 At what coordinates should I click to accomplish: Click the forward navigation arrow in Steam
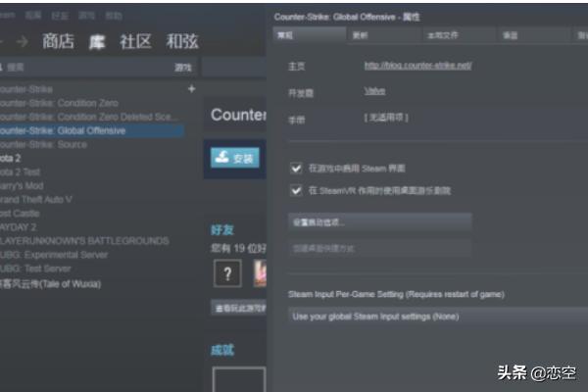coord(23,41)
